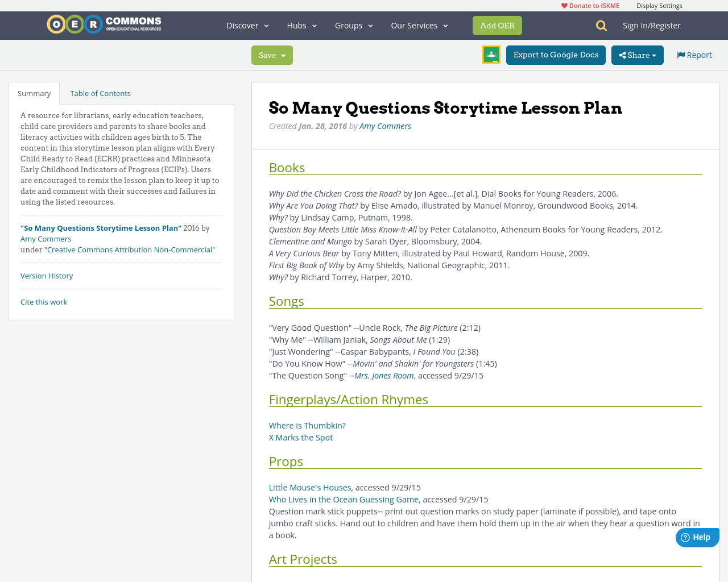Open author profile Amy Commers

(x=385, y=125)
